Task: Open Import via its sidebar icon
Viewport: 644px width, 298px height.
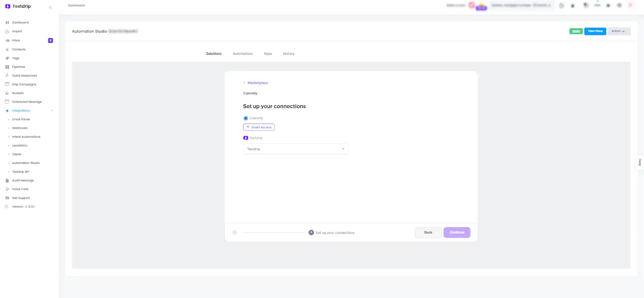Action: tap(7, 31)
